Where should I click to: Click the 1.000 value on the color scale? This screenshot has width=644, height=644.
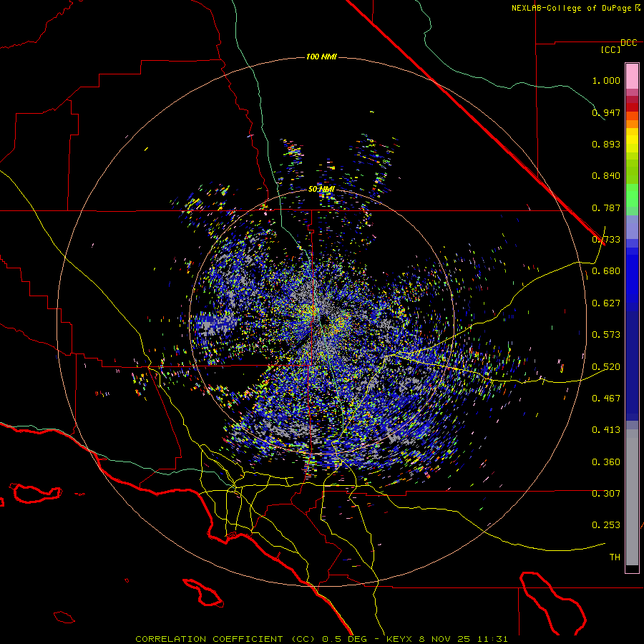606,80
